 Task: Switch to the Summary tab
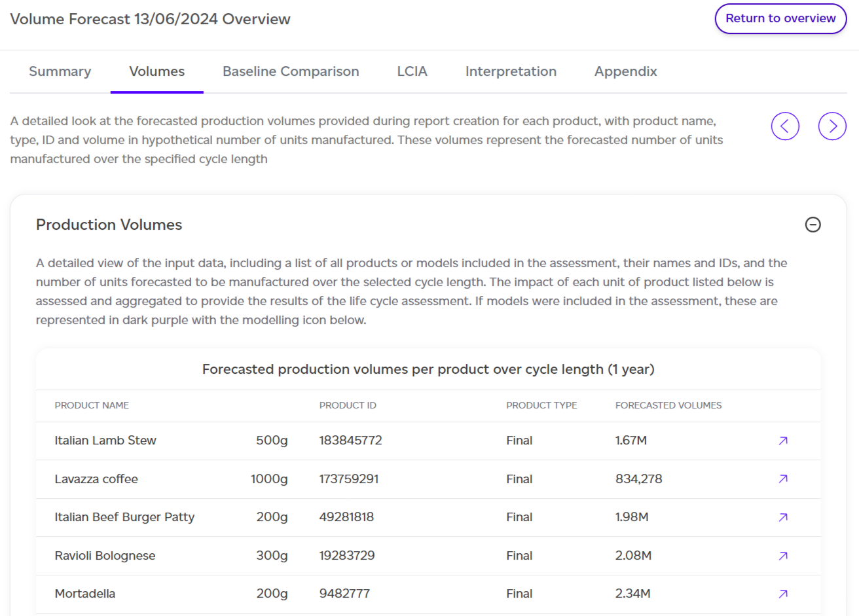[60, 71]
